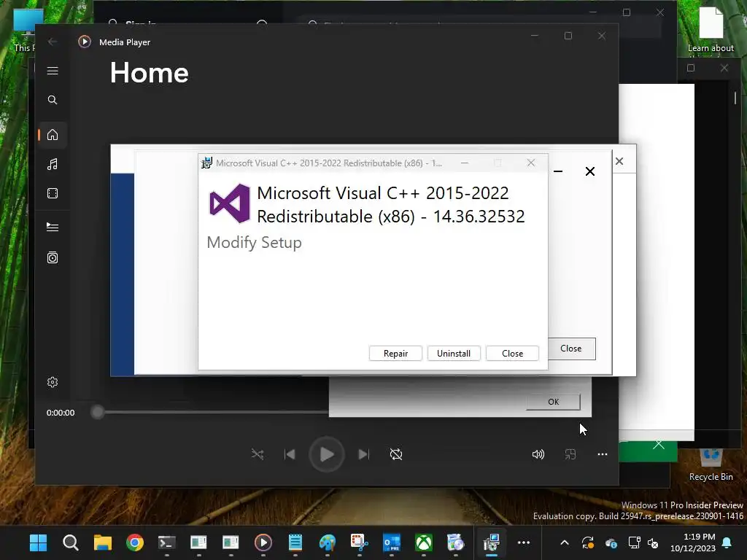This screenshot has width=747, height=560.
Task: Click the active setup installer taskbar icon
Action: click(491, 542)
